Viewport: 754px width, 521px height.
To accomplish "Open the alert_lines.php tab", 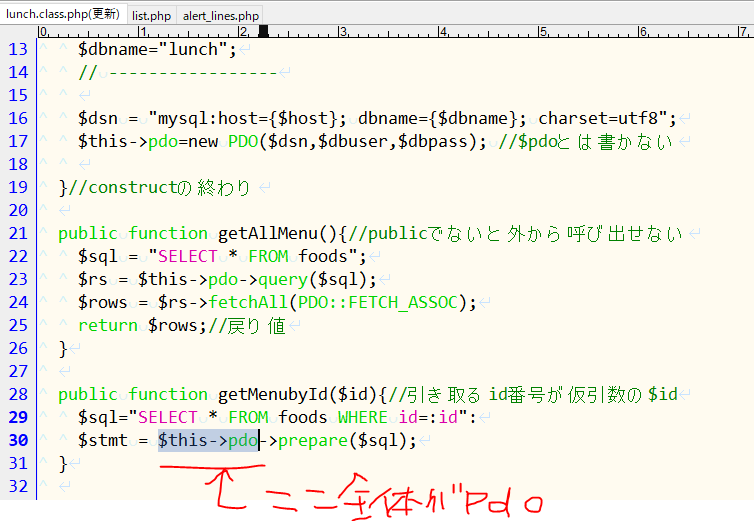I will click(x=221, y=16).
